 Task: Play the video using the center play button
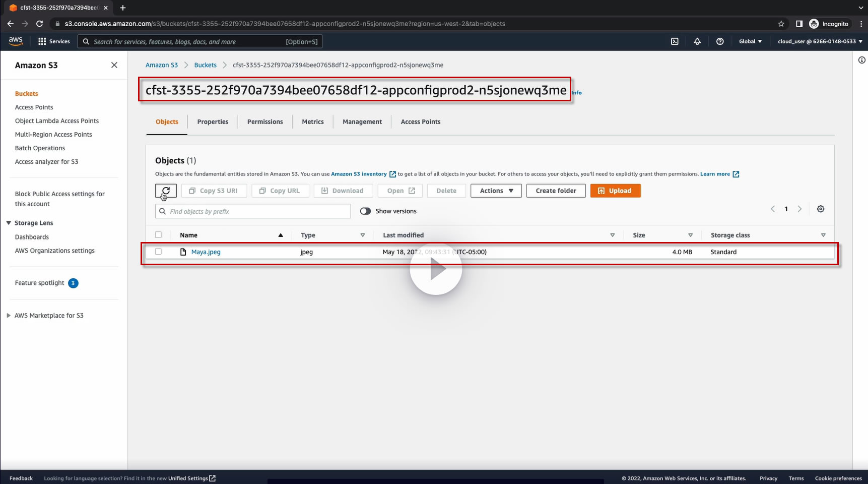pos(436,270)
